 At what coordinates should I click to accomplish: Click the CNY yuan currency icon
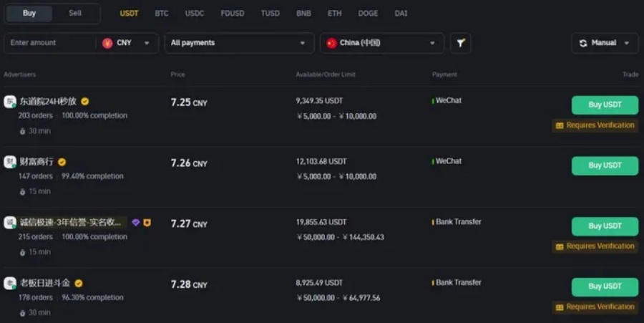[107, 43]
